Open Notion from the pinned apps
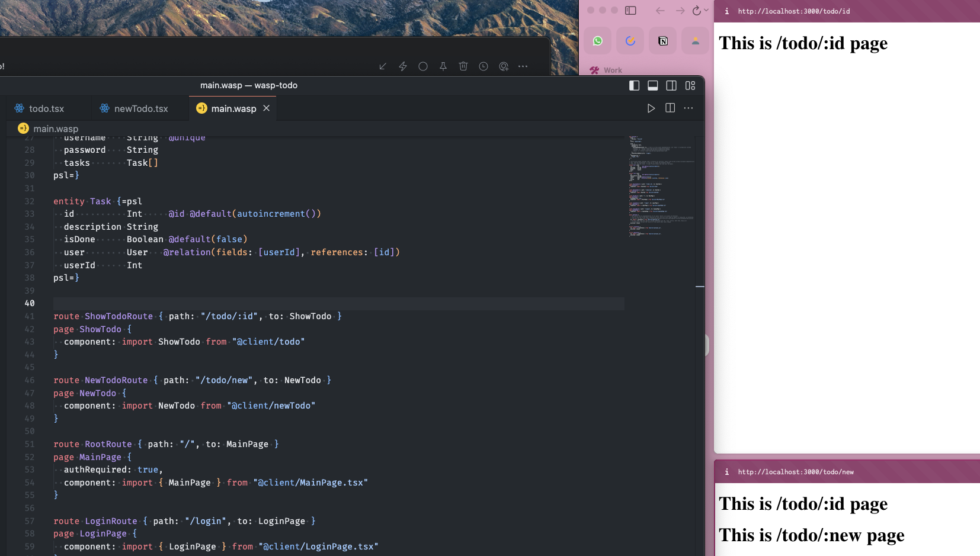This screenshot has width=980, height=556. tap(663, 40)
